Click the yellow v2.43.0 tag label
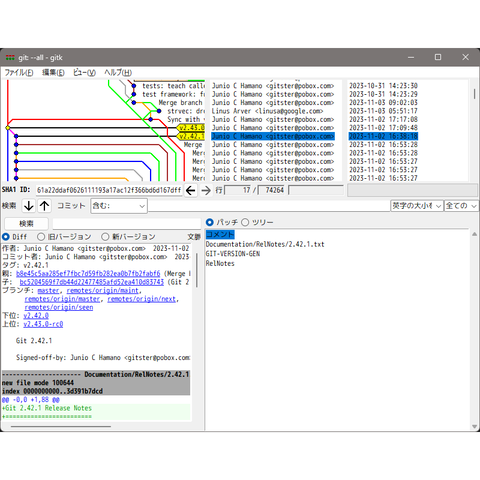Viewport: 480px width, 480px height. 191,128
